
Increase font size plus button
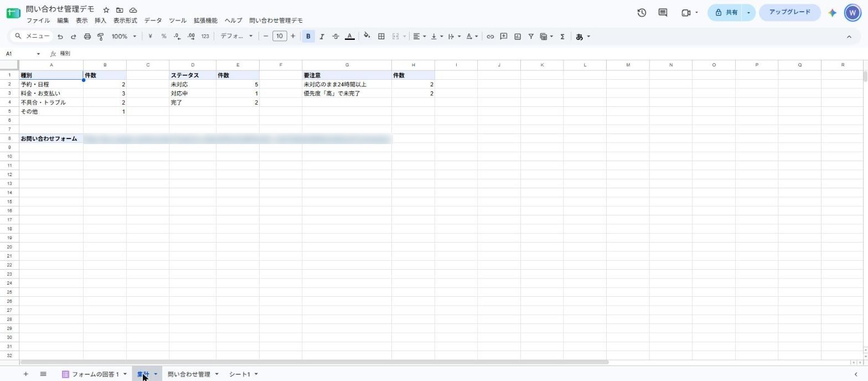coord(293,37)
